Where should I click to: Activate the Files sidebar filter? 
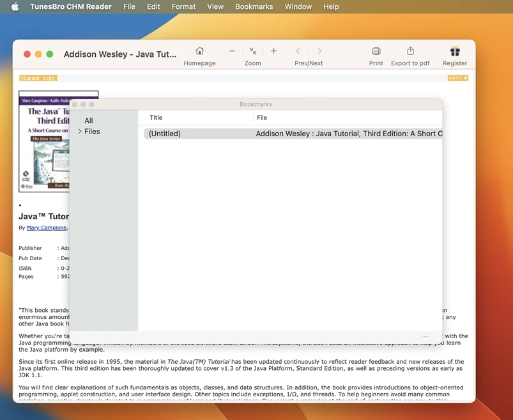pos(93,131)
